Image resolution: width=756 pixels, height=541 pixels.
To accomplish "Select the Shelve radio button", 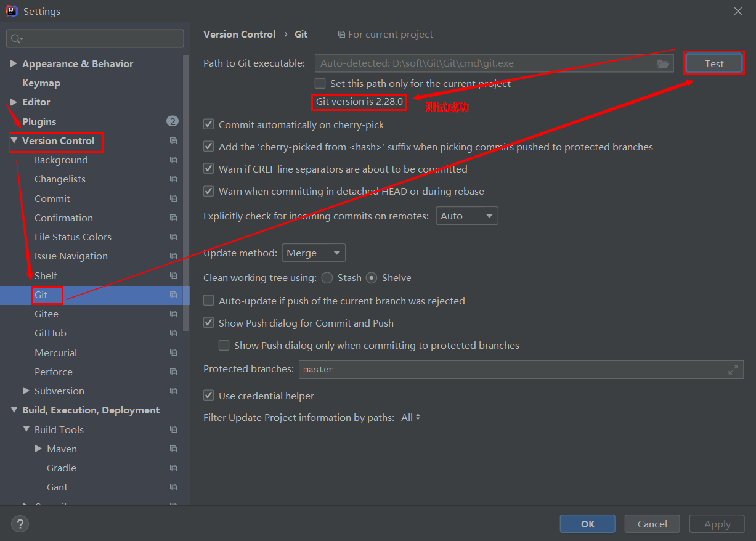I will (372, 278).
